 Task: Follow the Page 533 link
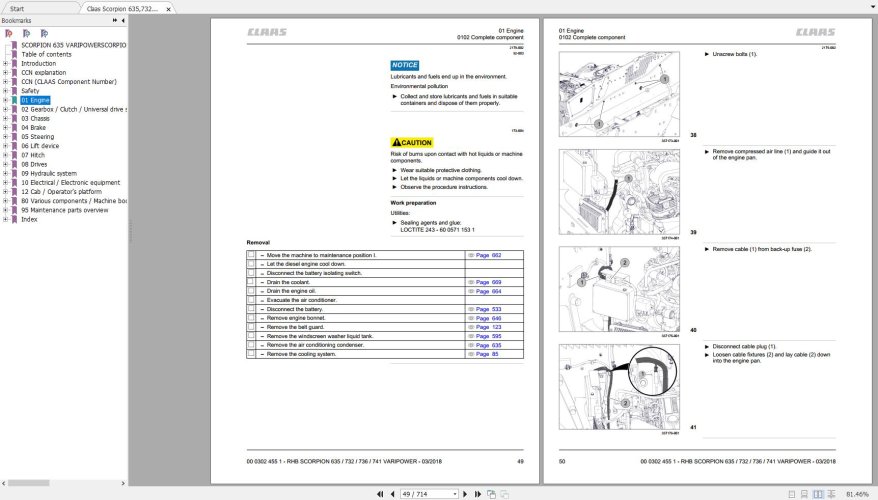tap(488, 309)
